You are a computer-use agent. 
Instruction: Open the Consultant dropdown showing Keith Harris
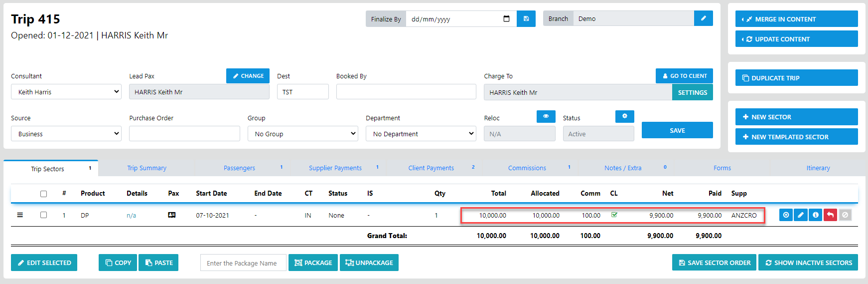(x=66, y=92)
